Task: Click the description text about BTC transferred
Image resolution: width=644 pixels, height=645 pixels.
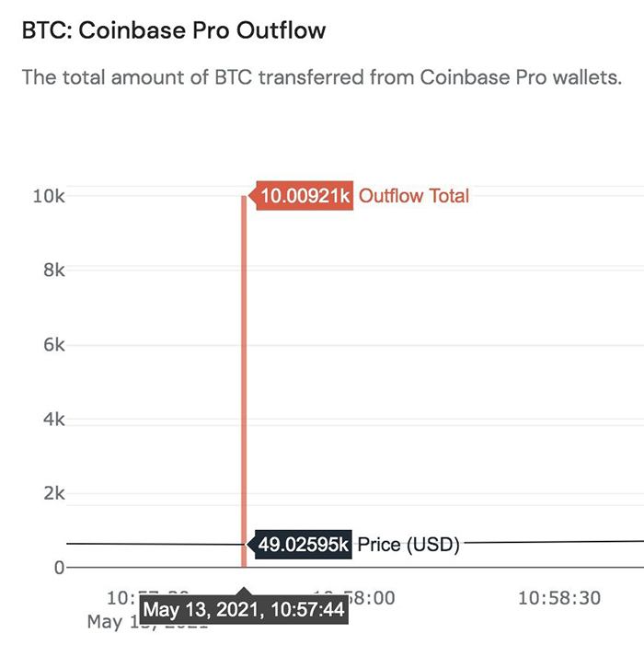Action: [x=322, y=77]
